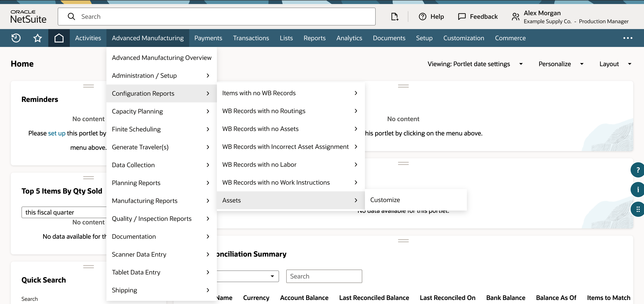Select Shipping menu item
The image size is (644, 304).
(x=161, y=290)
